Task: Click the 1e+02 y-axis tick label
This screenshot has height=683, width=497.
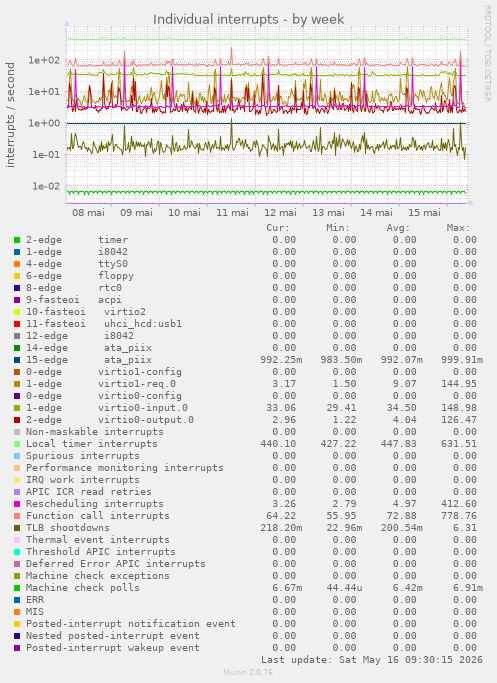Action: (44, 60)
